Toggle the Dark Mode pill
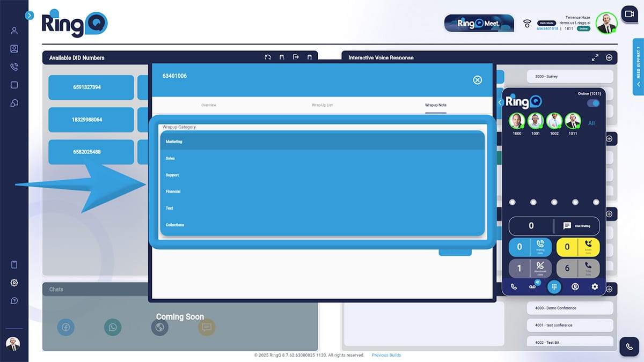This screenshot has width=644, height=362. pos(546,23)
